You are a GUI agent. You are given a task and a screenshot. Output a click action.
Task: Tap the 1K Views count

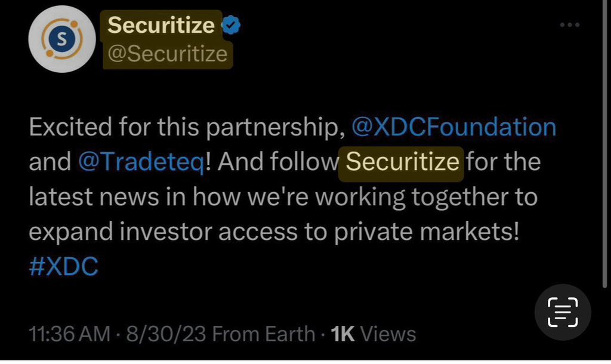point(374,334)
